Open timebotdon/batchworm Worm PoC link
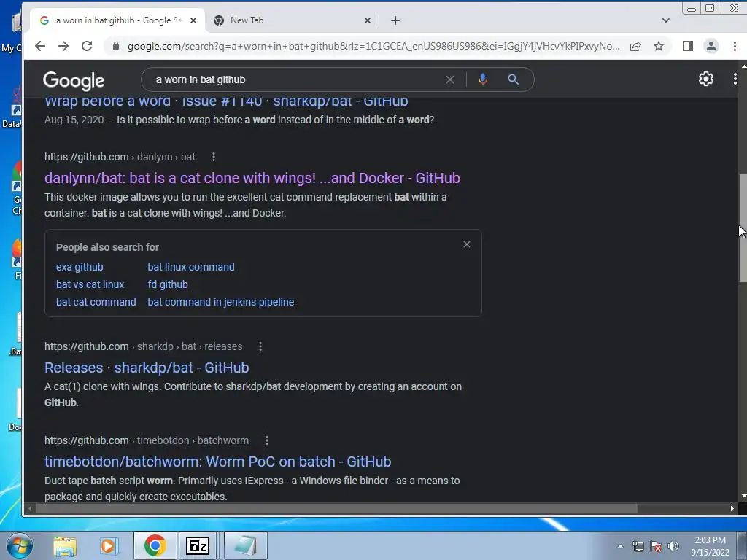747x560 pixels. 217,462
